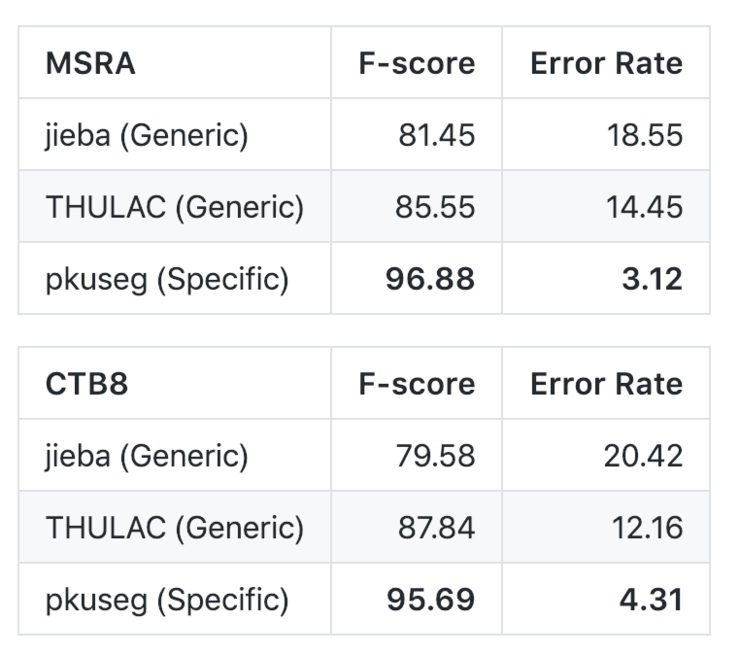
Task: Click jieba (Generic) in the CTB8 table
Action: 146,456
